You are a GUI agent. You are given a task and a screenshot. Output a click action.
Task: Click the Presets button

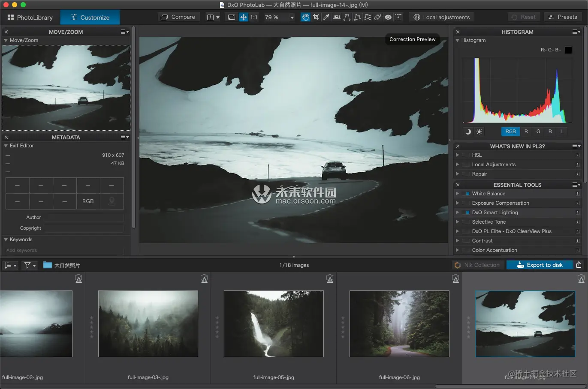tap(562, 17)
